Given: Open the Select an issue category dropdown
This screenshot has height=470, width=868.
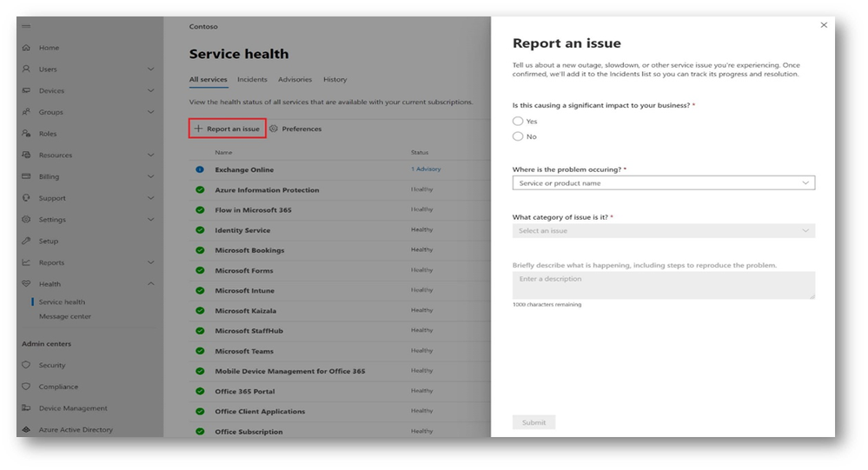Looking at the screenshot, I should pyautogui.click(x=663, y=230).
